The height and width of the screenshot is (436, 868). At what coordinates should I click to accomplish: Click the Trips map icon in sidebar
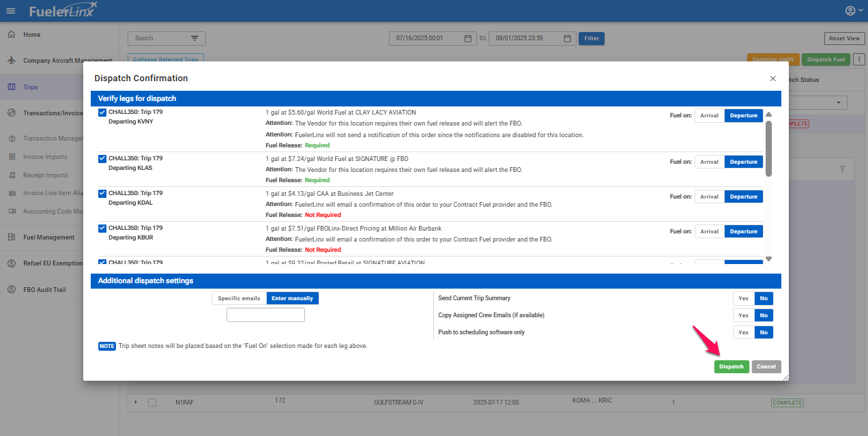[12, 87]
